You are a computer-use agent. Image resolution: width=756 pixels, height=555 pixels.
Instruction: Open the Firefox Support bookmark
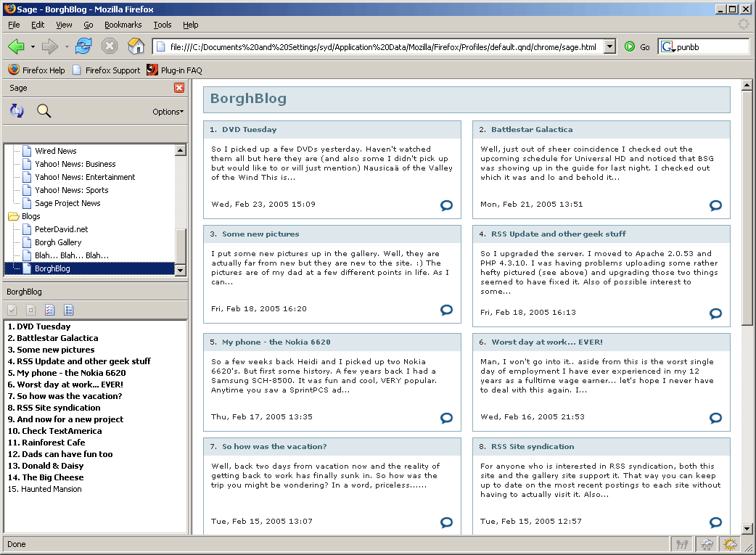point(106,70)
